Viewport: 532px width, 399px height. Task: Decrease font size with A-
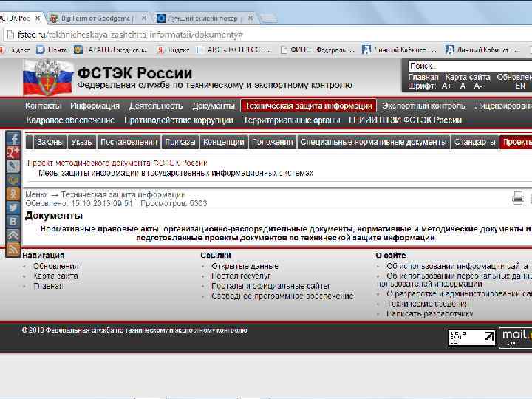[478, 86]
